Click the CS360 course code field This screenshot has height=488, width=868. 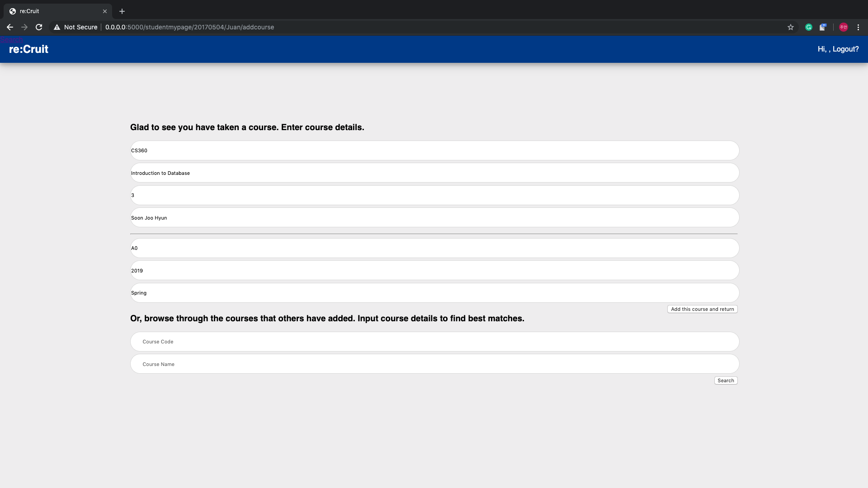(x=434, y=150)
